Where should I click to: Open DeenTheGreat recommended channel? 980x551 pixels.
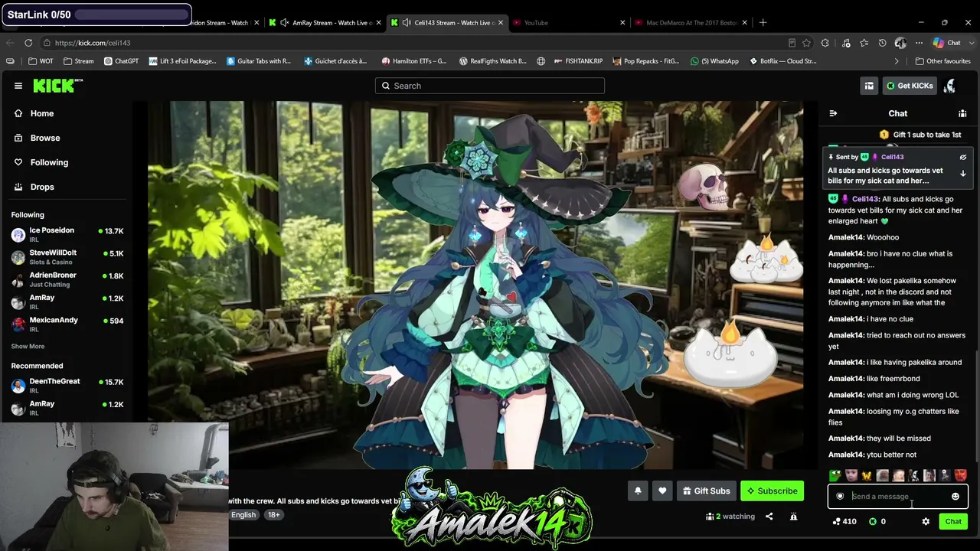67,385
